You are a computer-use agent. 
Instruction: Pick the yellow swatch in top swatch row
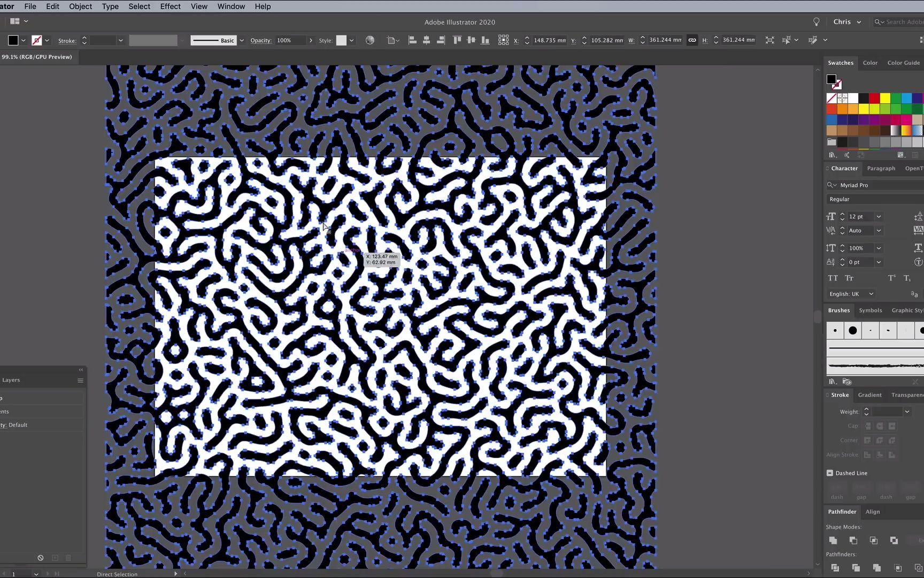(885, 98)
